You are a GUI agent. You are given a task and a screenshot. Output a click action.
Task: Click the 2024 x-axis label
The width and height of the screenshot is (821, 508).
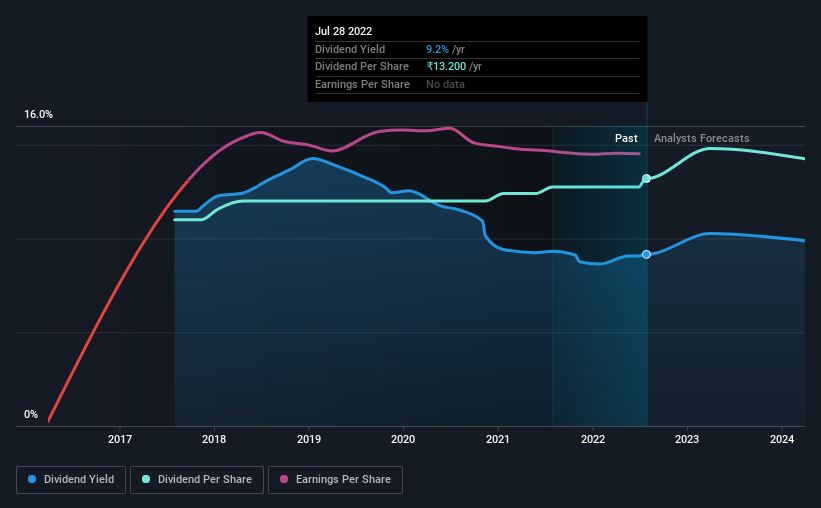click(x=782, y=439)
